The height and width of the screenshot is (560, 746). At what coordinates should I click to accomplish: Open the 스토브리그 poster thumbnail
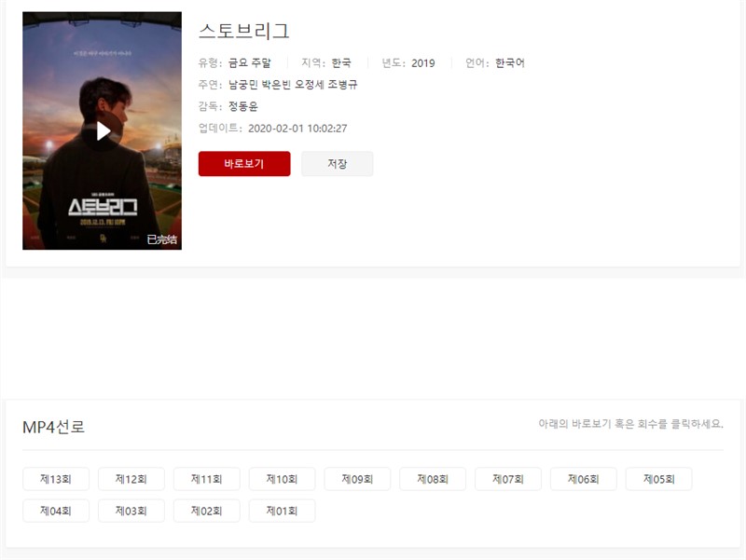102,130
